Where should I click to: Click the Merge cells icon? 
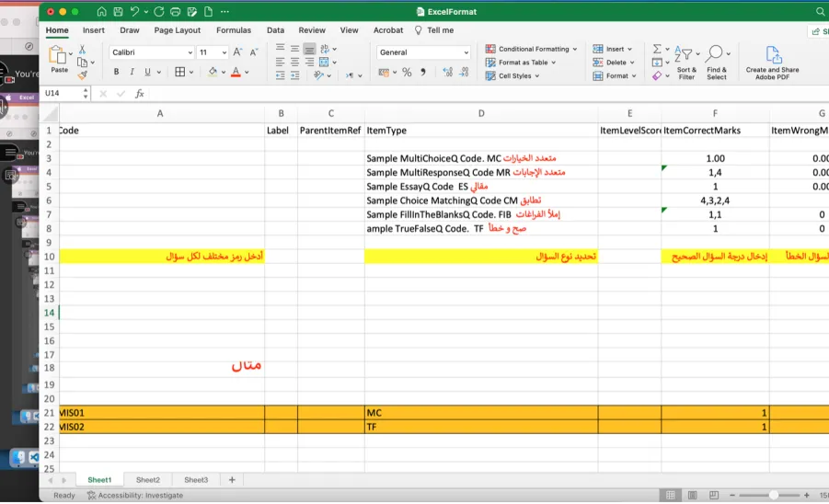pyautogui.click(x=324, y=63)
